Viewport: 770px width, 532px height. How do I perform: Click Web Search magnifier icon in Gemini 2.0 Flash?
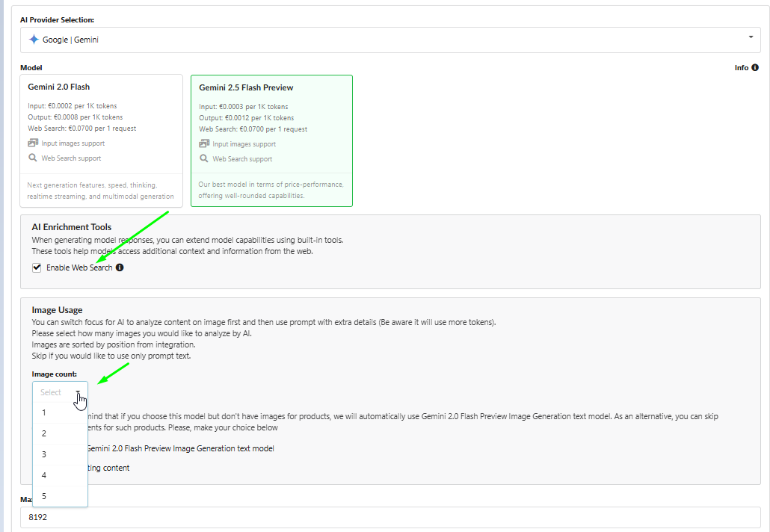(x=33, y=158)
